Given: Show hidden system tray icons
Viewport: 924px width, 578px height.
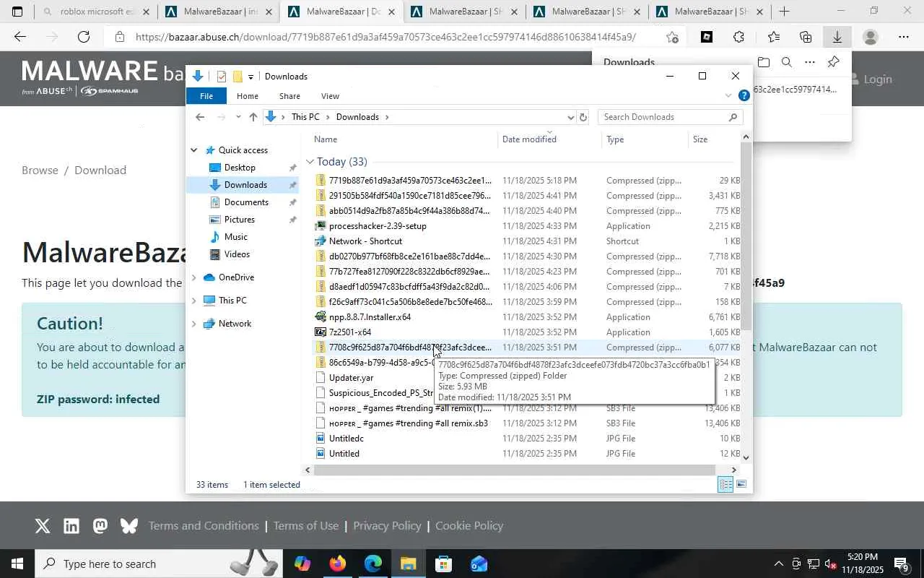Looking at the screenshot, I should coord(778,564).
